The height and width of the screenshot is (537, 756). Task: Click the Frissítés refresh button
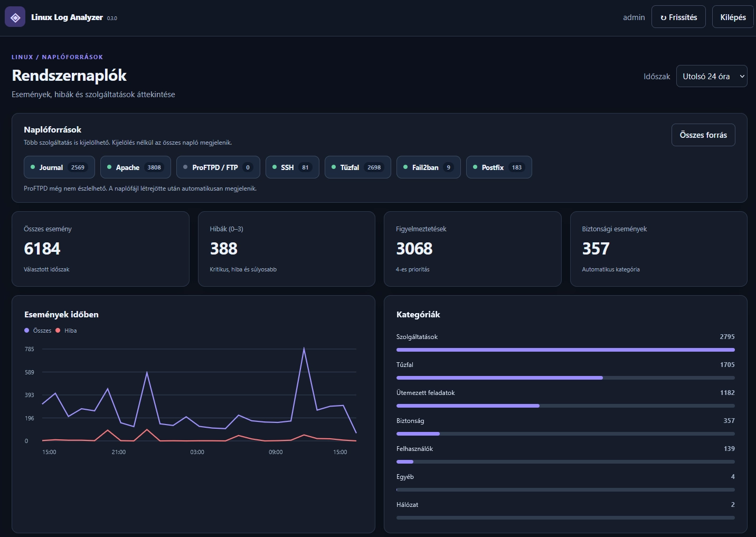pyautogui.click(x=678, y=17)
